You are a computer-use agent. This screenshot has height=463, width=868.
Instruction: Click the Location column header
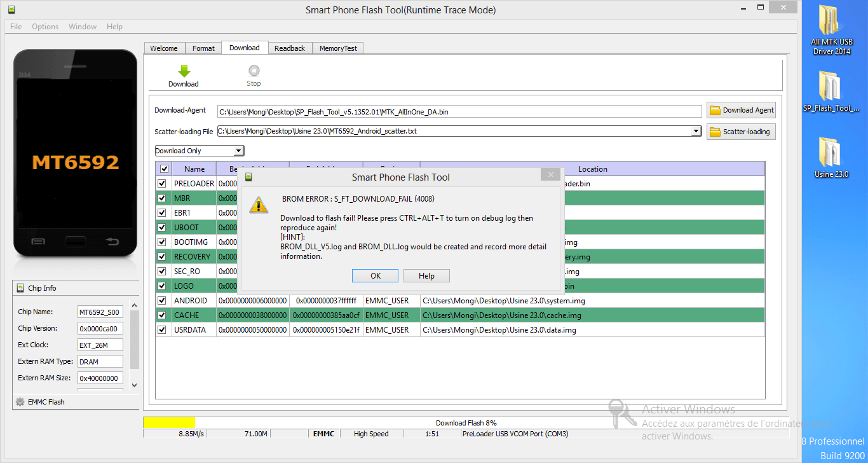[593, 169]
